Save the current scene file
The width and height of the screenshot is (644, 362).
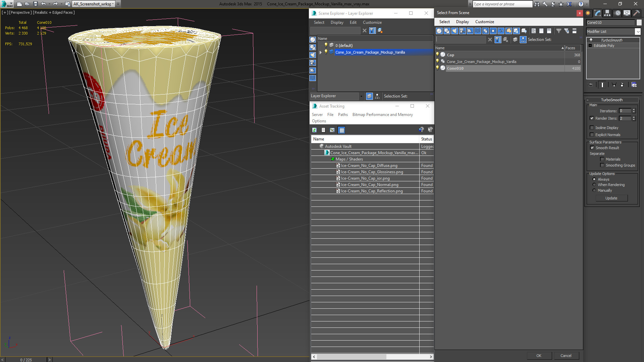point(35,4)
